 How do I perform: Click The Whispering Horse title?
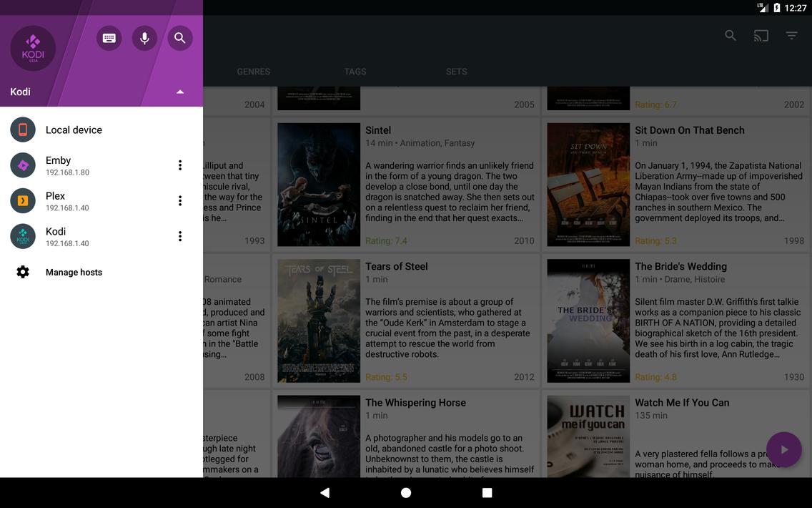pos(416,404)
